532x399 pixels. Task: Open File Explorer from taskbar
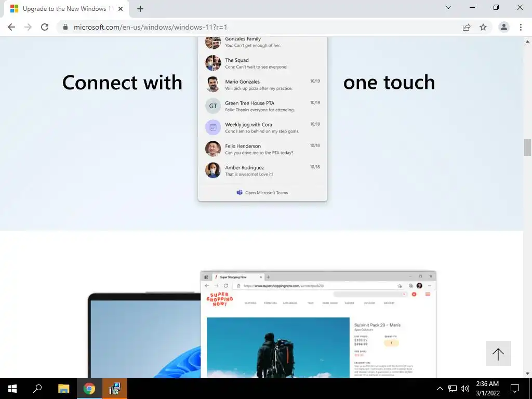coord(63,389)
